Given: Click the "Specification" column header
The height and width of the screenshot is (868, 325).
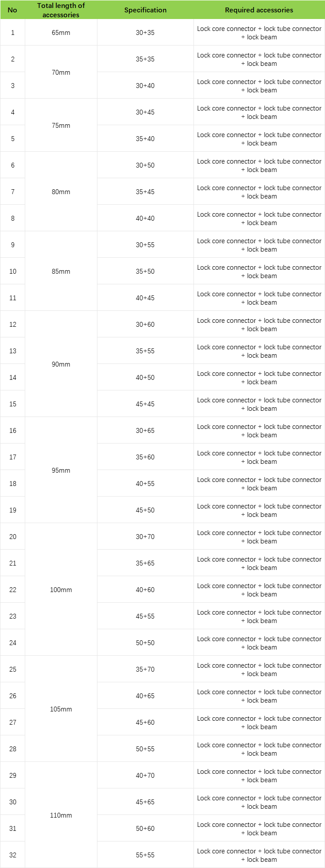Looking at the screenshot, I should click(145, 10).
